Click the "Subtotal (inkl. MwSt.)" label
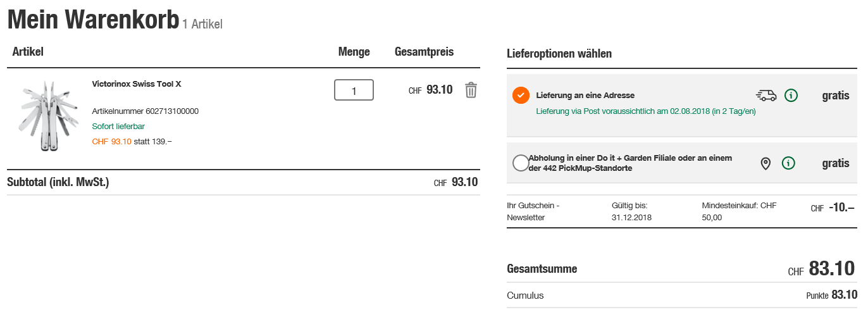 pos(58,182)
